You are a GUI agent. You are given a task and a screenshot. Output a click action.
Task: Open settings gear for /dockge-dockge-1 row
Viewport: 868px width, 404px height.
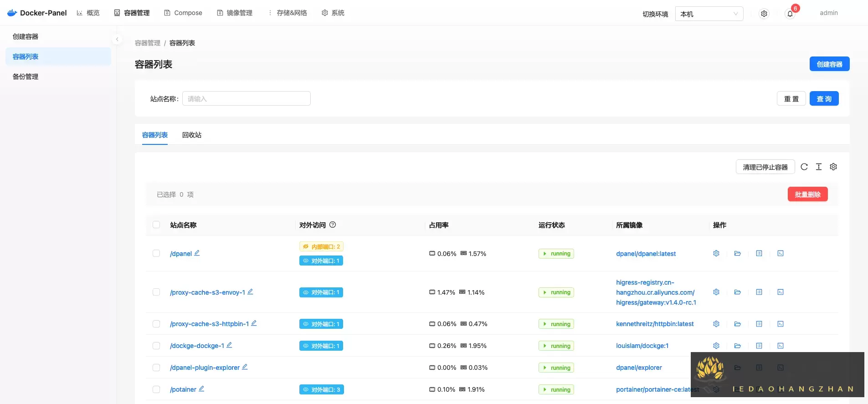(x=716, y=346)
